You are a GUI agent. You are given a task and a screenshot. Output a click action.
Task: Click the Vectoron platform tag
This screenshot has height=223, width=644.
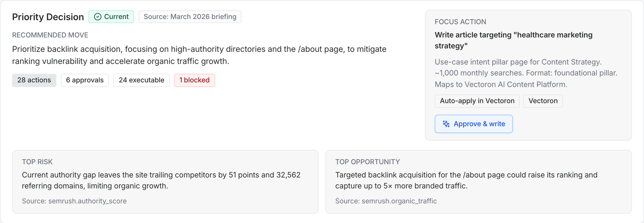click(x=543, y=101)
